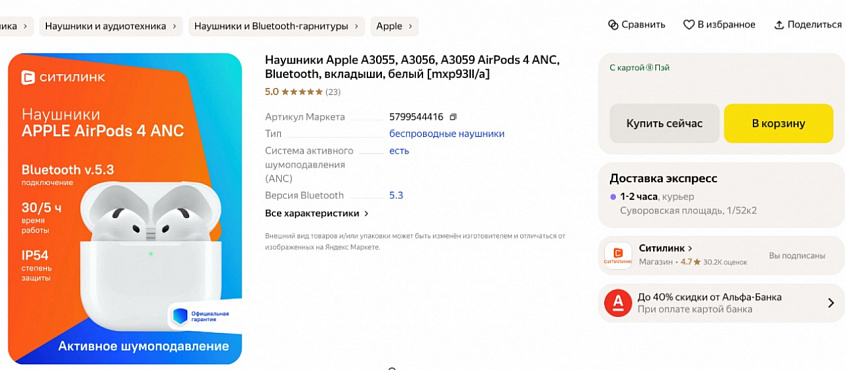The width and height of the screenshot is (846, 370).
Task: Click the Bluetooth version 5.3 link
Action: 396,196
